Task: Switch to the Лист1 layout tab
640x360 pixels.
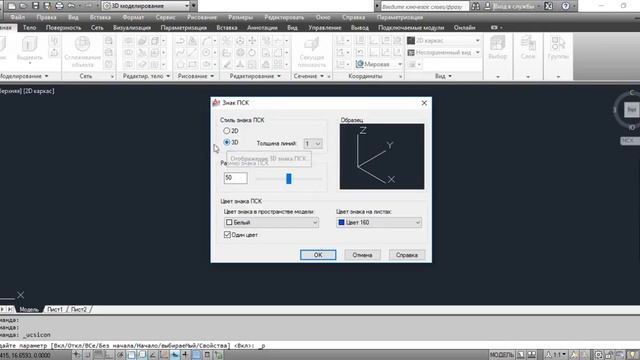Action: (x=55, y=309)
